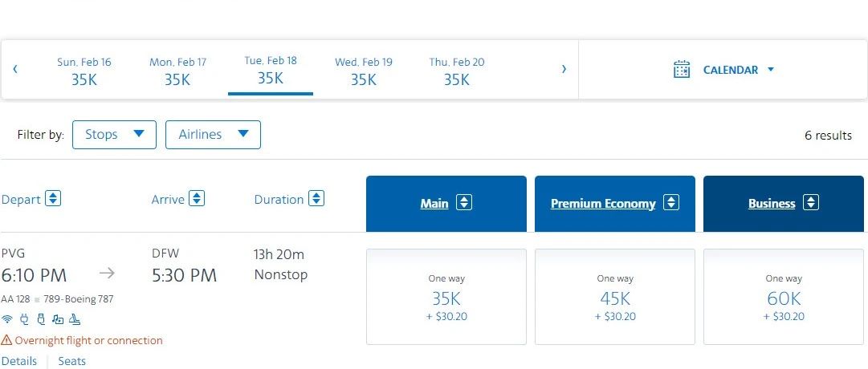Toggle sort by Duration

316,199
